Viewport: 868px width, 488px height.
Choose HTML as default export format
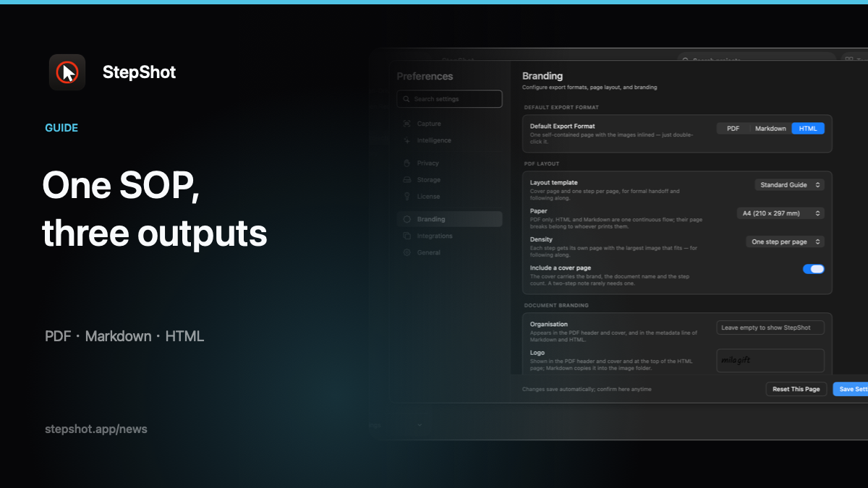(808, 128)
